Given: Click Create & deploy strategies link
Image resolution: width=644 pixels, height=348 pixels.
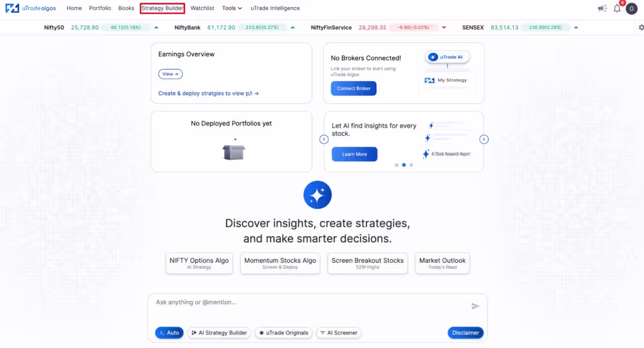Looking at the screenshot, I should pos(209,93).
